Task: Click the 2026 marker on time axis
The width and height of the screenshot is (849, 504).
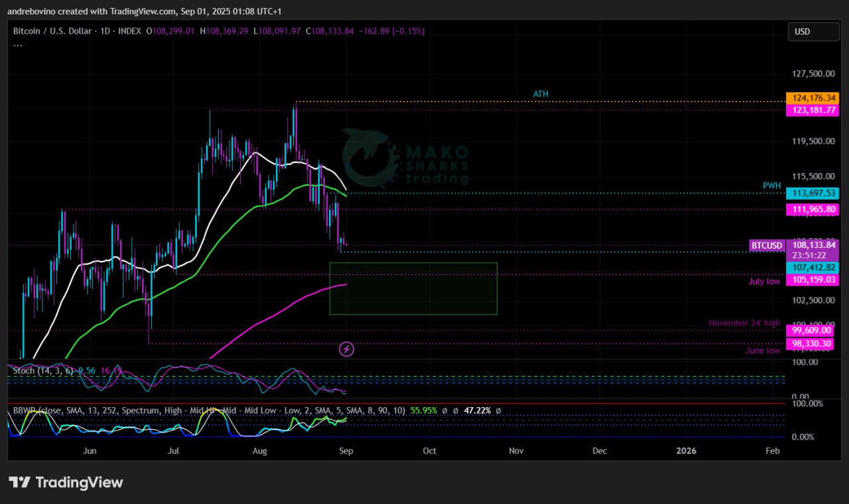Action: 686,451
